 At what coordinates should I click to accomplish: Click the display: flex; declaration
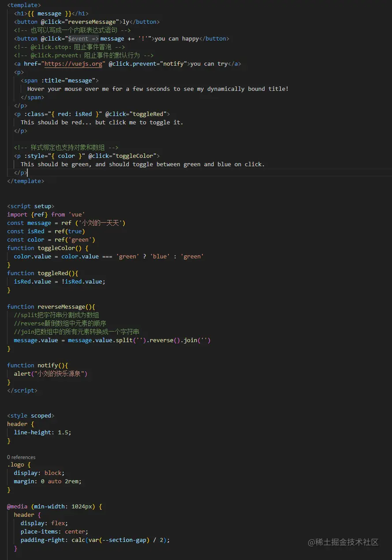tap(45, 523)
